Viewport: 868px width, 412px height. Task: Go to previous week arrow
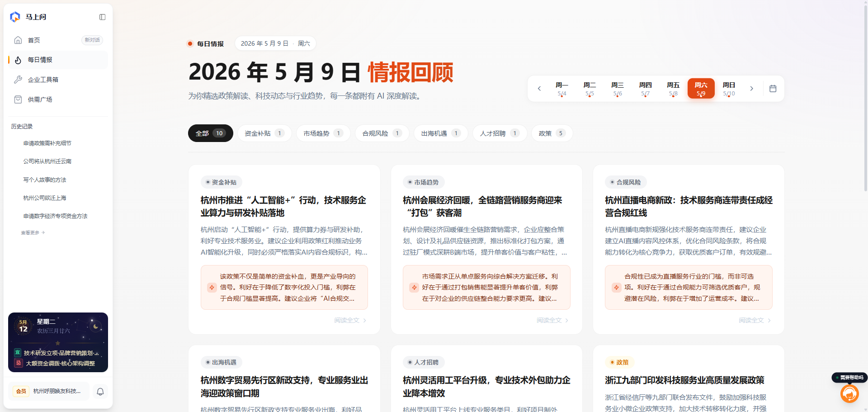click(x=539, y=89)
